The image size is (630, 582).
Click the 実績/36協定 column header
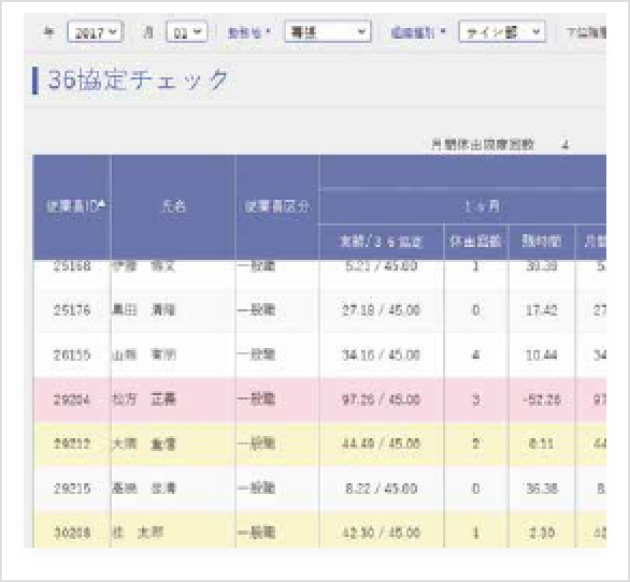[381, 241]
